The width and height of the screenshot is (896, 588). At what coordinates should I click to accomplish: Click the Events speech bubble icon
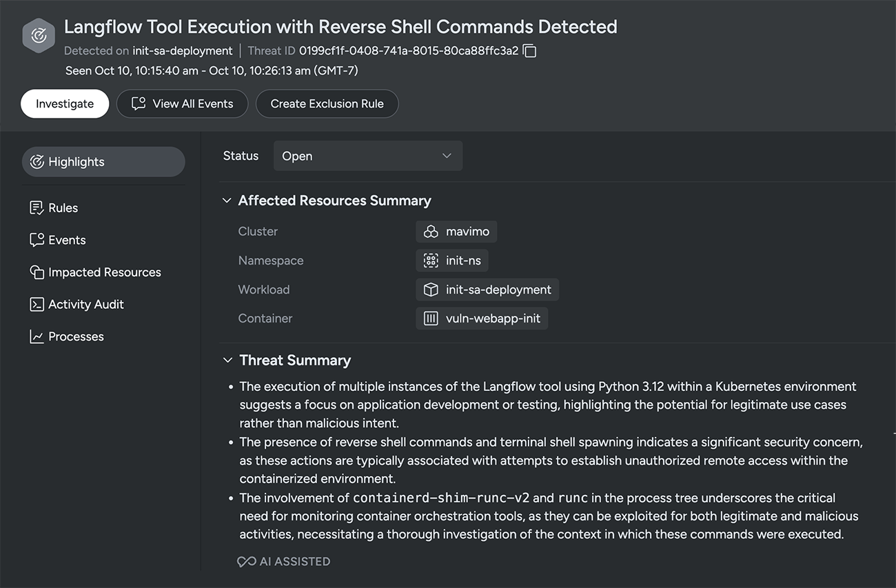tap(37, 241)
